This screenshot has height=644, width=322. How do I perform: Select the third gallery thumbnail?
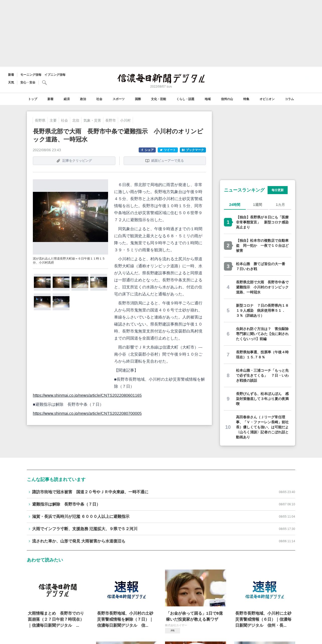click(80, 282)
